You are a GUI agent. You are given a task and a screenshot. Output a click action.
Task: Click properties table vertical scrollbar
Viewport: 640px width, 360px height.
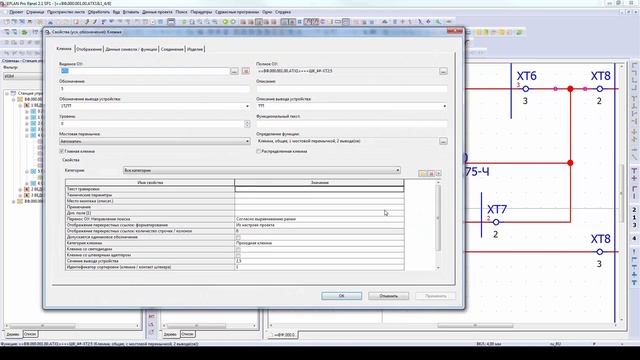point(438,219)
